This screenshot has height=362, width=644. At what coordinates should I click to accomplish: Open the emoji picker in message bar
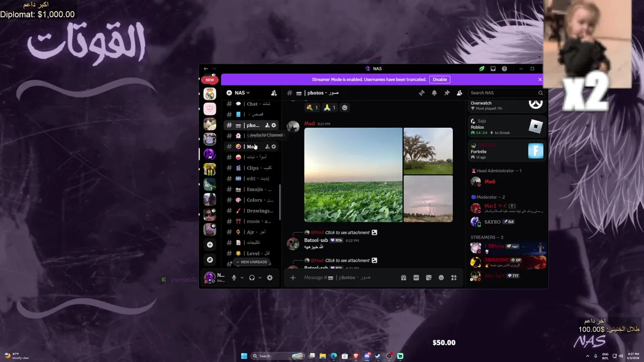coord(441,278)
